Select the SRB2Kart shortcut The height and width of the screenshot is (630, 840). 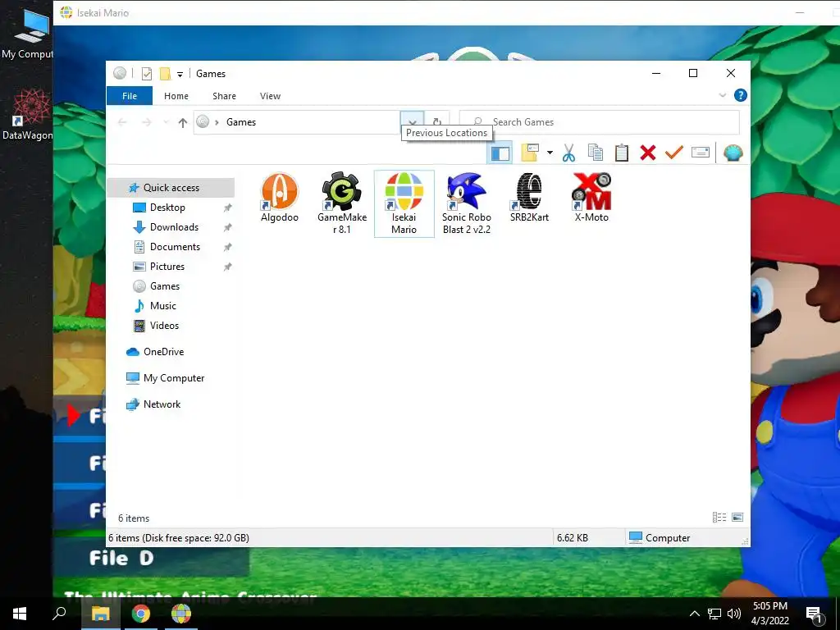[x=529, y=198]
